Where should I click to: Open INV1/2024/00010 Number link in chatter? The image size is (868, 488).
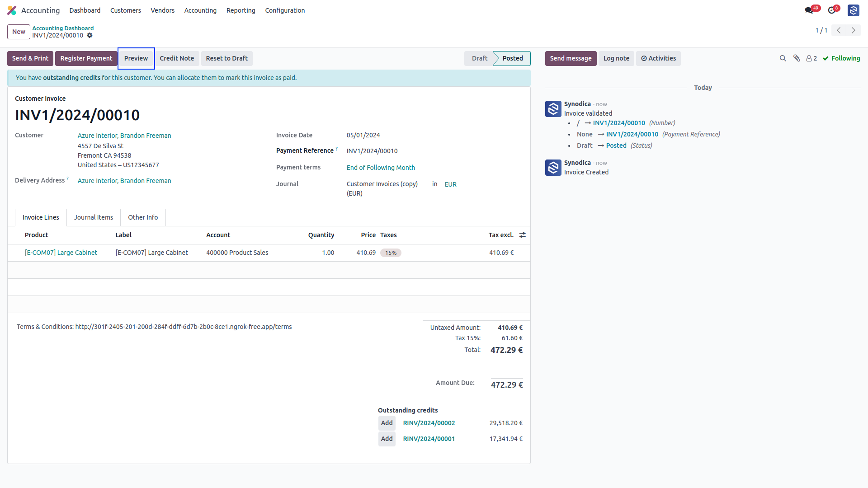(619, 123)
